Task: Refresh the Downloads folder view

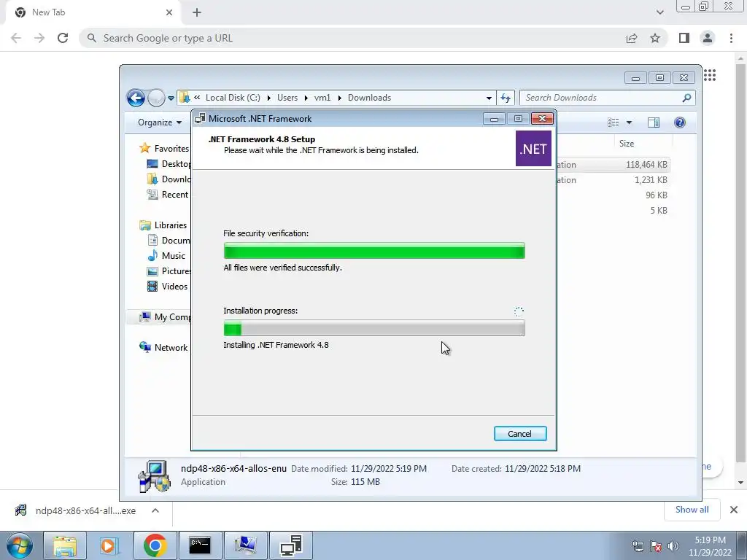Action: [506, 98]
